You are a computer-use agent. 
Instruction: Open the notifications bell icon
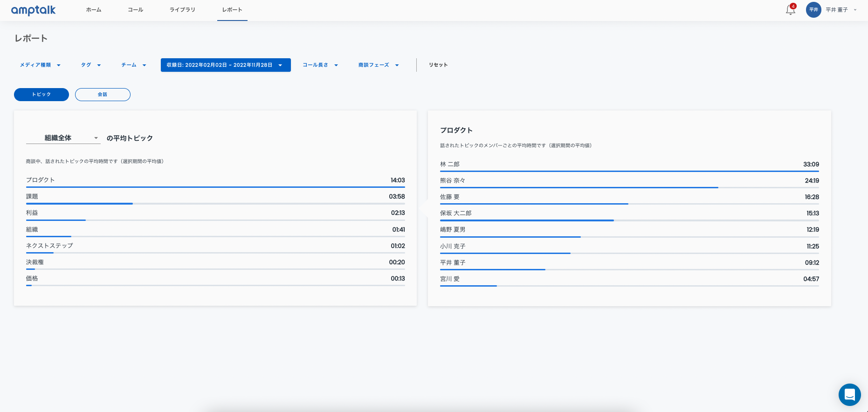point(790,10)
